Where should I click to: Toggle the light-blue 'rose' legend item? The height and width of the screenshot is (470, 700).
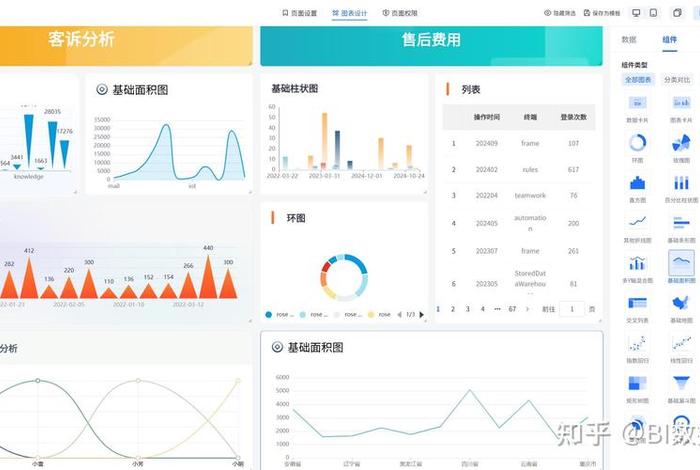tap(313, 315)
